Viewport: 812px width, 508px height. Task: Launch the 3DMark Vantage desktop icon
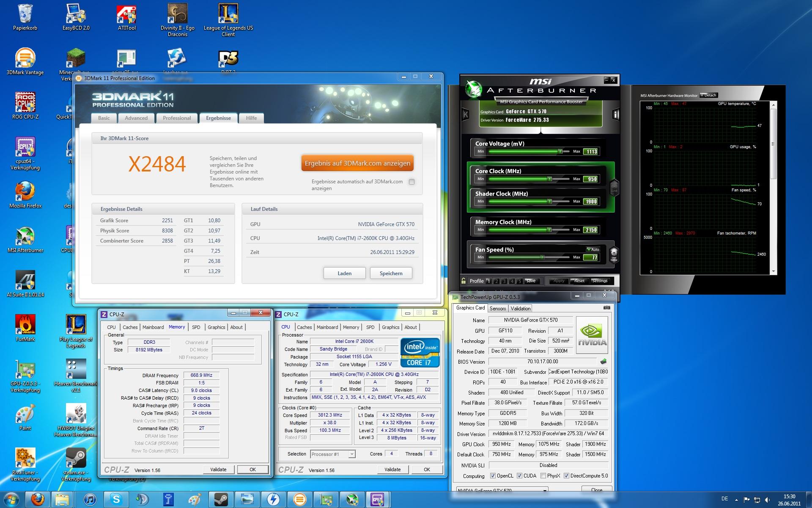tap(25, 62)
